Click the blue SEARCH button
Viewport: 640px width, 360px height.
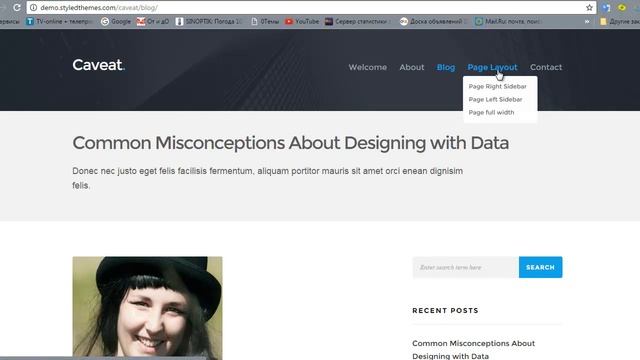[x=540, y=267]
